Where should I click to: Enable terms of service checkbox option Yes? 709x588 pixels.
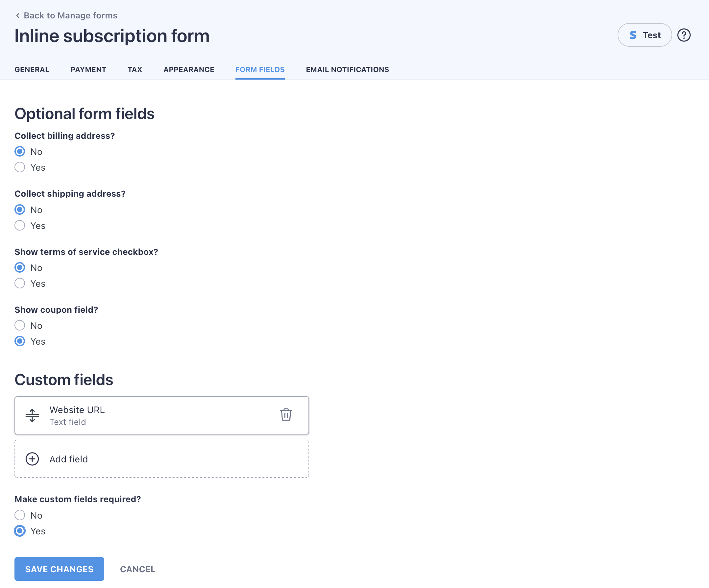point(20,283)
